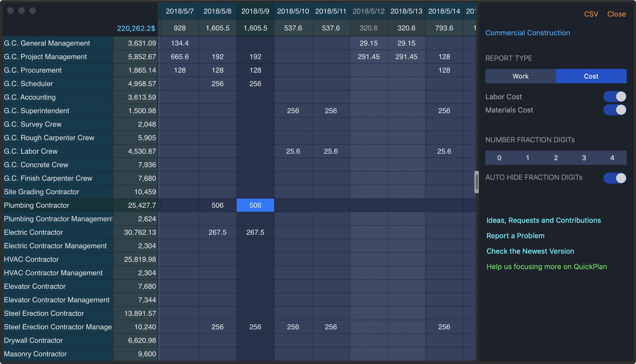Set number fraction digits to 2
Screen dimensions: 636x364
coord(556,158)
